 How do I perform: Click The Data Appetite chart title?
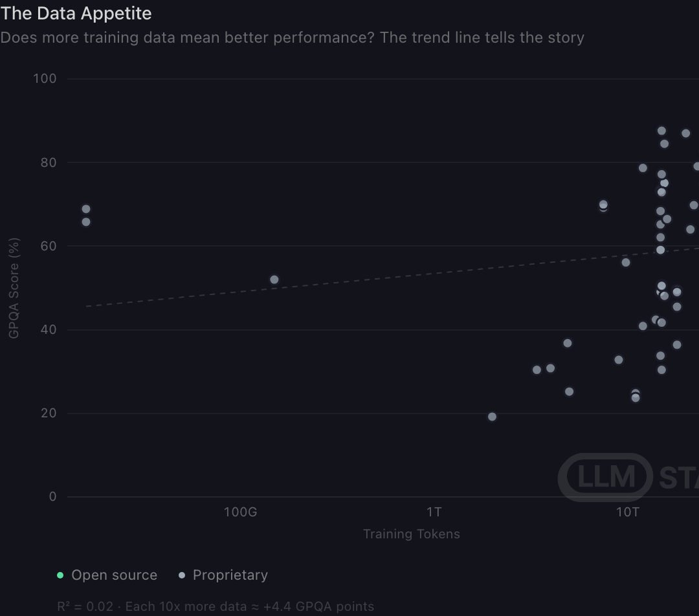coord(76,14)
